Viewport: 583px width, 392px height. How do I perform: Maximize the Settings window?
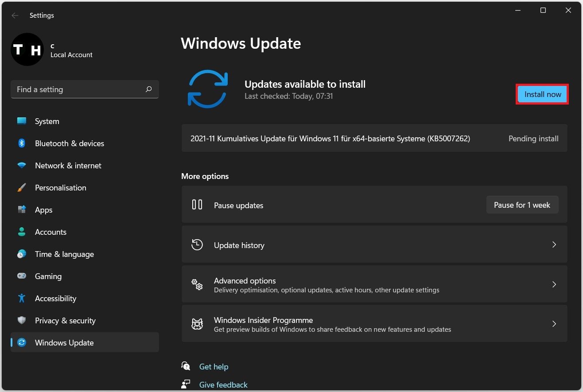[543, 11]
